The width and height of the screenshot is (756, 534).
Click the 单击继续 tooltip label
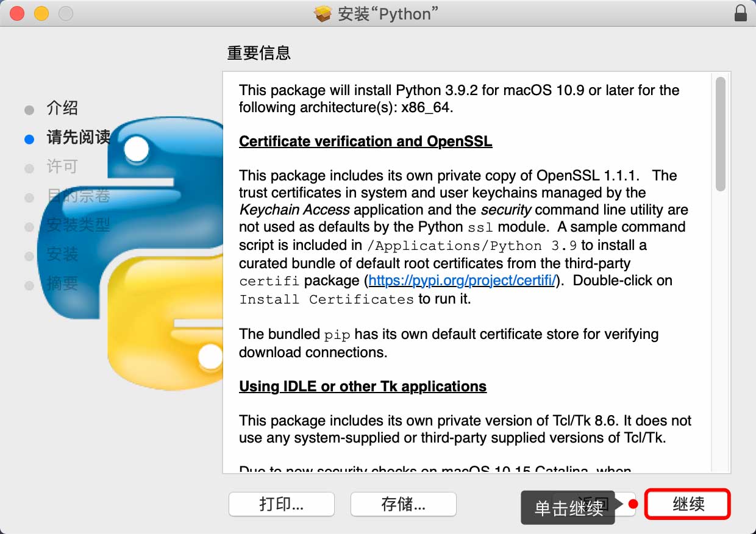568,508
